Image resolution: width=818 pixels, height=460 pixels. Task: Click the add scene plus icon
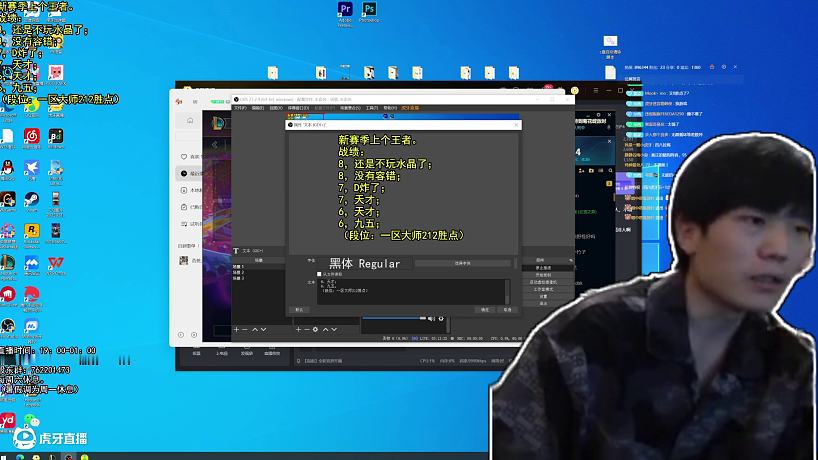[236, 329]
